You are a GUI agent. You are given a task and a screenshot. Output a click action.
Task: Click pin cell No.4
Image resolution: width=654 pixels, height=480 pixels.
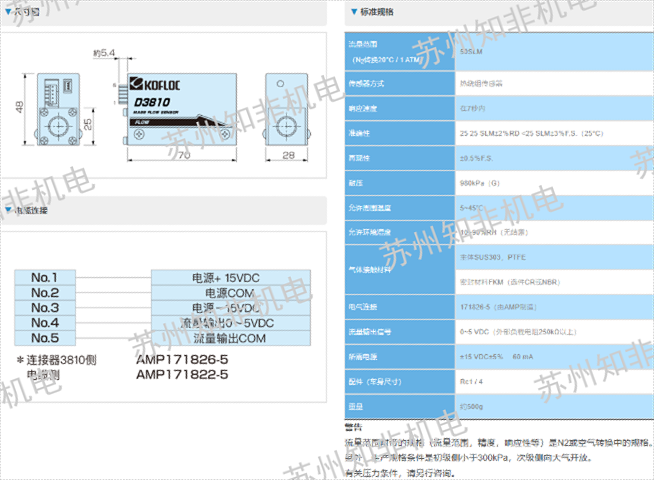(x=45, y=323)
